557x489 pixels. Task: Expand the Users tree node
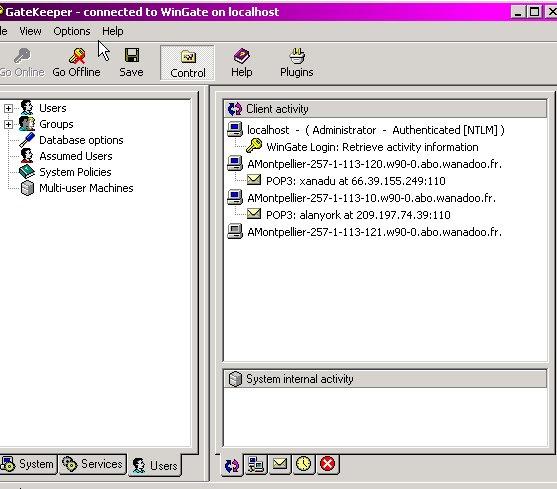tap(9, 108)
